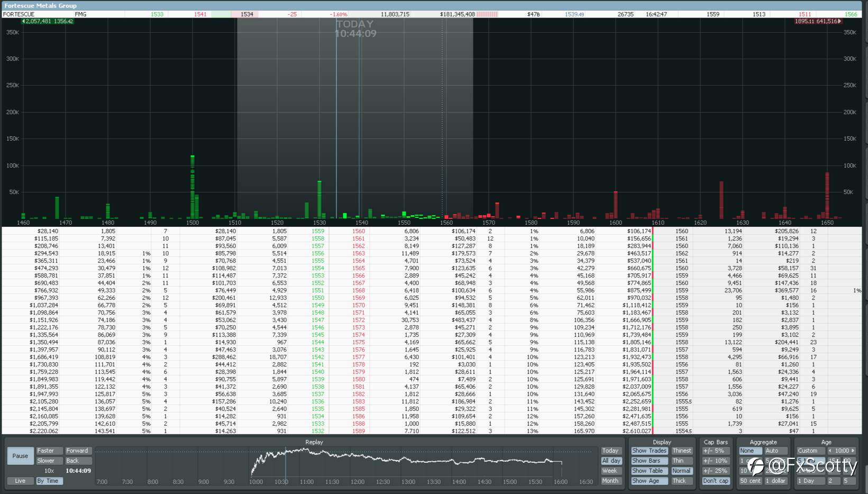868x494 pixels.
Task: Choose the Custom age setting
Action: click(811, 451)
